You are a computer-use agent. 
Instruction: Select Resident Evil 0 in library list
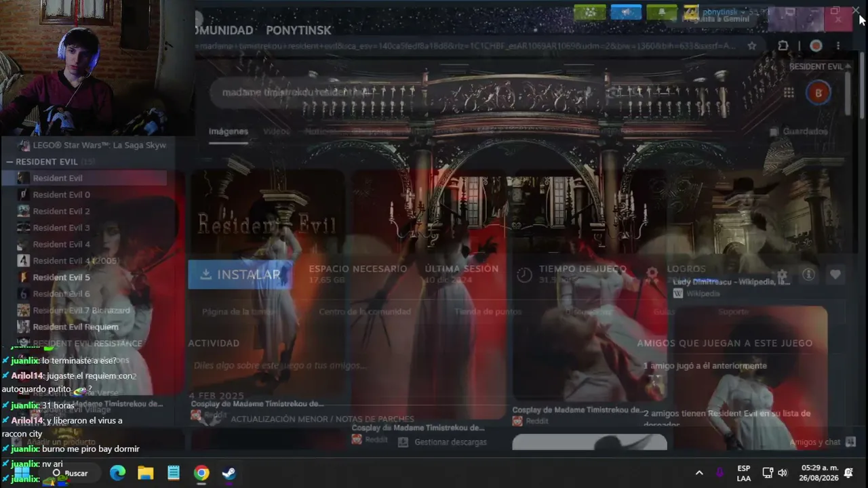pyautogui.click(x=61, y=195)
